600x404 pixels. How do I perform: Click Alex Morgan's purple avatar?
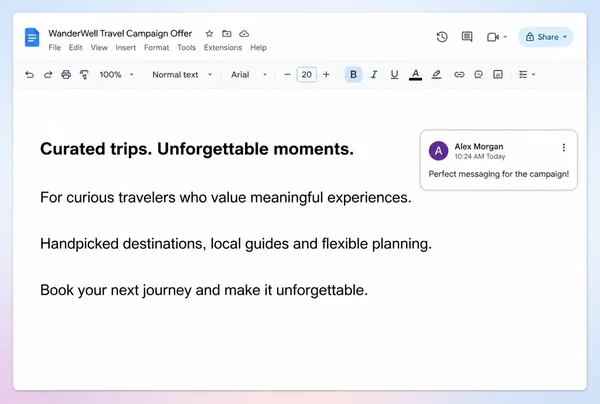(x=439, y=151)
